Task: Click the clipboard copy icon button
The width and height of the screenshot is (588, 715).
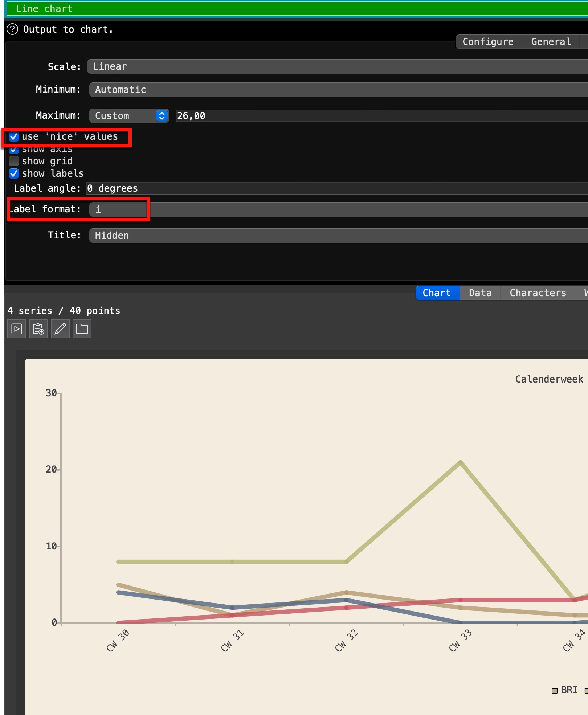Action: coord(38,329)
